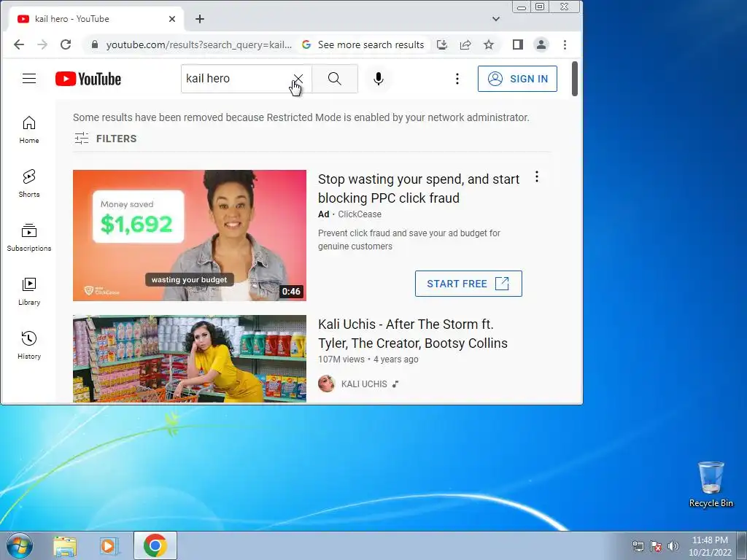Screen dimensions: 747x560
Task: Open the ad title 'Stop wasting your spend'
Action: tap(418, 189)
